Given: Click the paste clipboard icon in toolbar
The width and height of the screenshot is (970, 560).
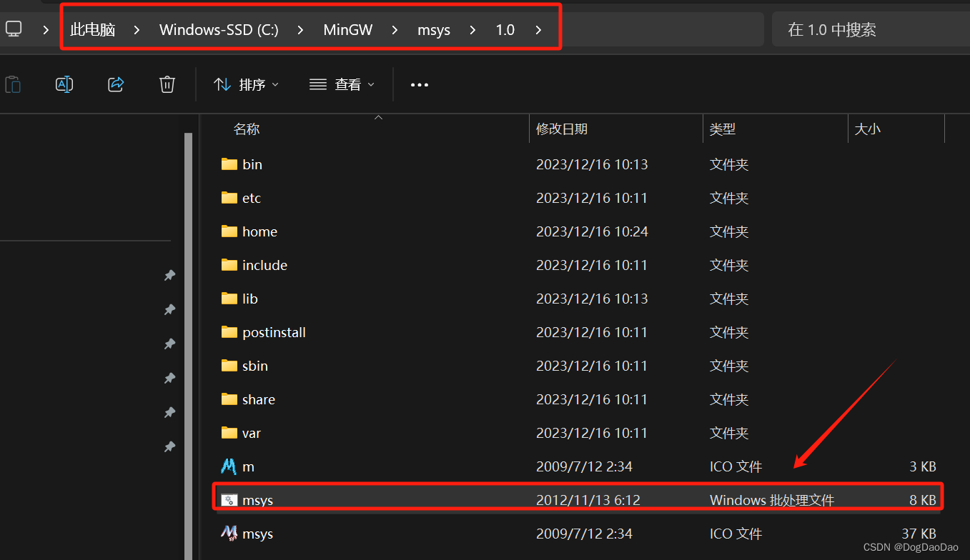Looking at the screenshot, I should click(x=13, y=84).
